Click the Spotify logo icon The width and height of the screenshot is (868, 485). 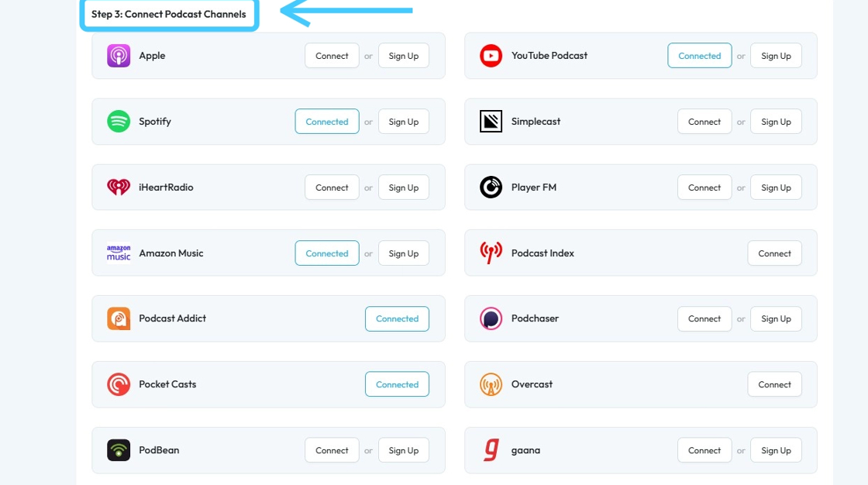coord(119,122)
